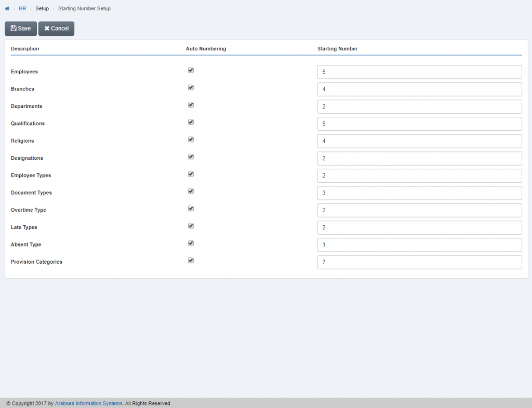Open the Arabsea Information Systems footer link
This screenshot has height=408, width=532.
coord(88,403)
